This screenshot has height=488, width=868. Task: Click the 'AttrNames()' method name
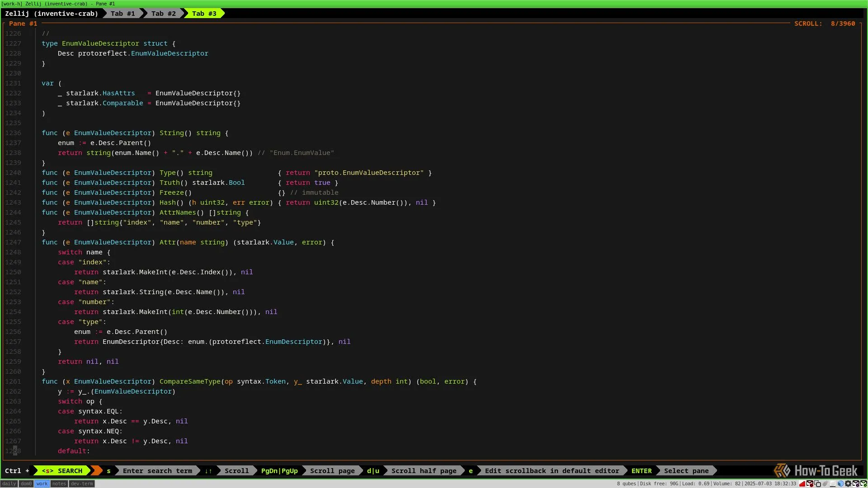[x=182, y=212]
